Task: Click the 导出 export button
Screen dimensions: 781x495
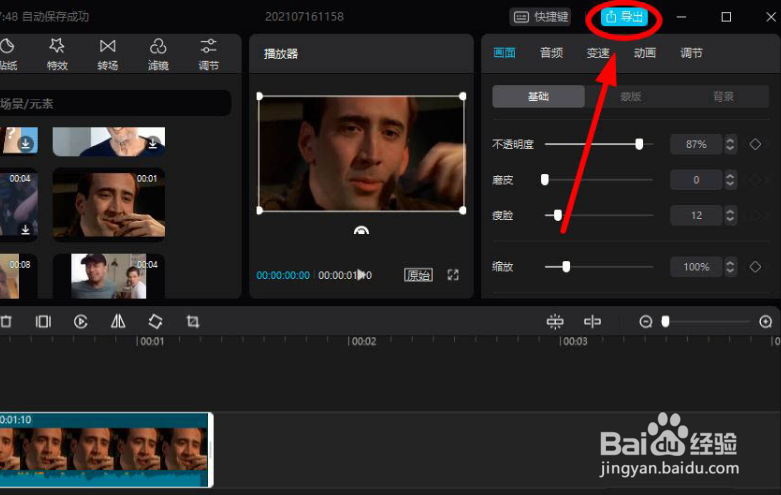Action: [624, 17]
